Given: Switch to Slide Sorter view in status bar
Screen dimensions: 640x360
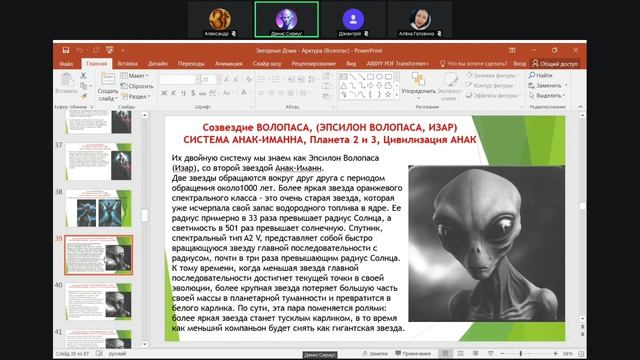Looking at the screenshot, I should 461,353.
